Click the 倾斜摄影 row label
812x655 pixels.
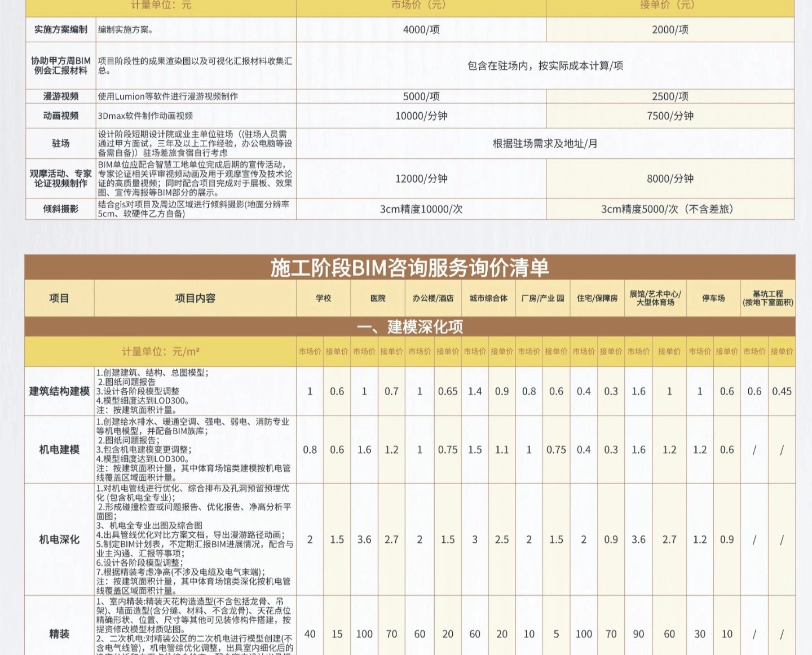coord(61,209)
